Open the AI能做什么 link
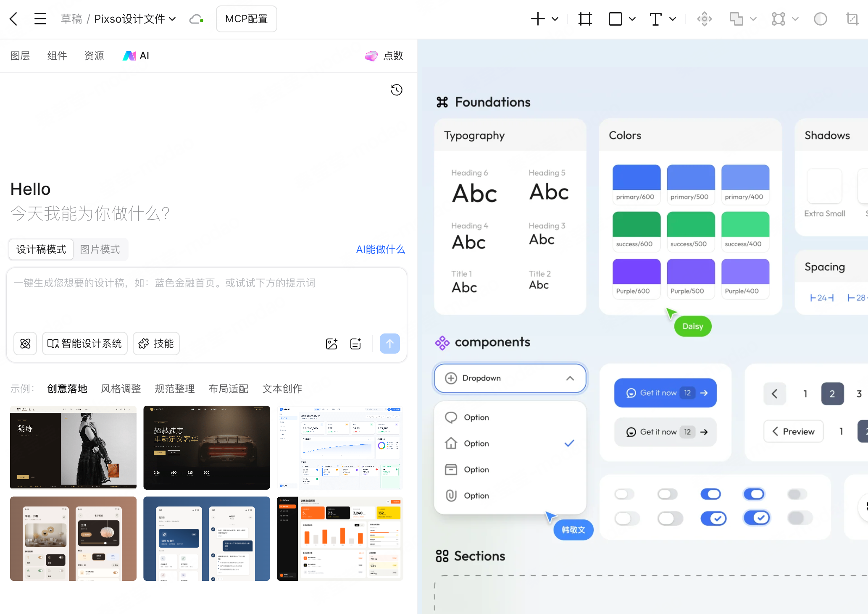This screenshot has height=614, width=868. tap(381, 249)
